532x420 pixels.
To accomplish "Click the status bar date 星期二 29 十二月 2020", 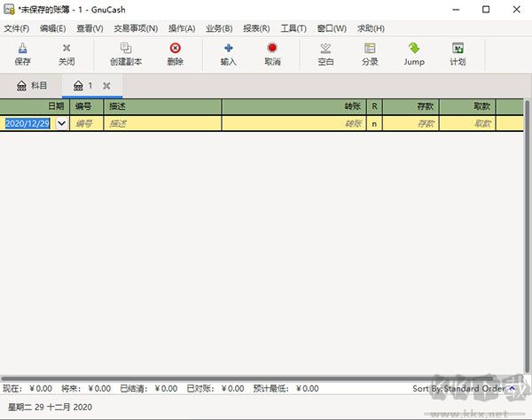I will click(50, 407).
